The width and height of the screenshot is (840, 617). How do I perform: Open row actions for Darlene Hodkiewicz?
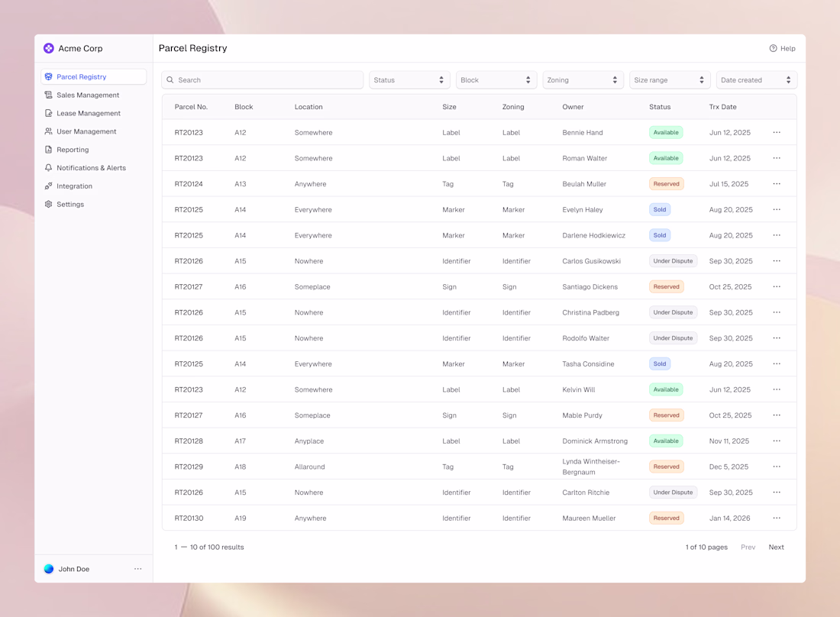click(x=777, y=235)
